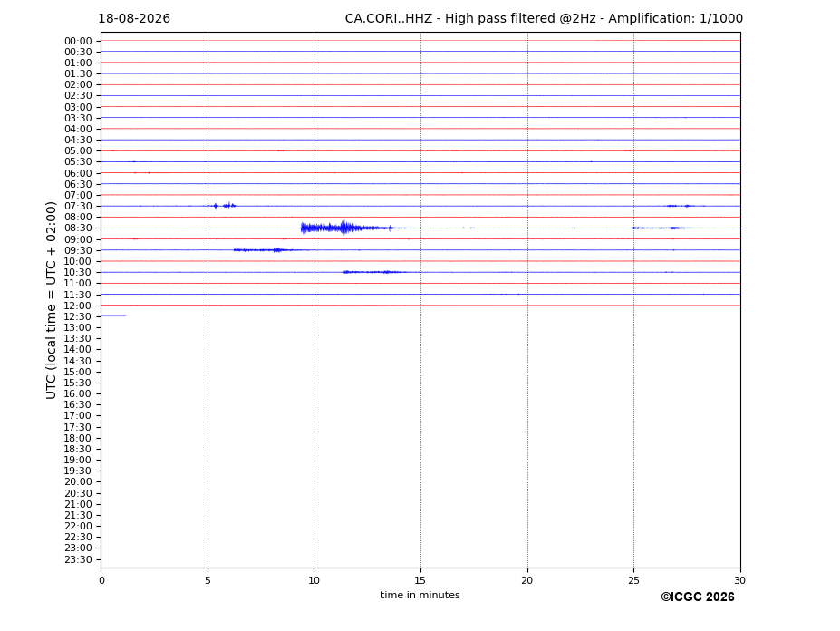The height and width of the screenshot is (631, 840).
Task: Click the 10:30 time row label
Action: [78, 272]
